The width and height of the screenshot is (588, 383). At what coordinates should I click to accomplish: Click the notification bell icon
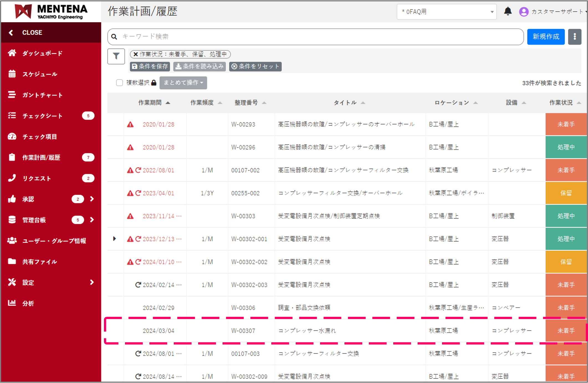pos(508,11)
